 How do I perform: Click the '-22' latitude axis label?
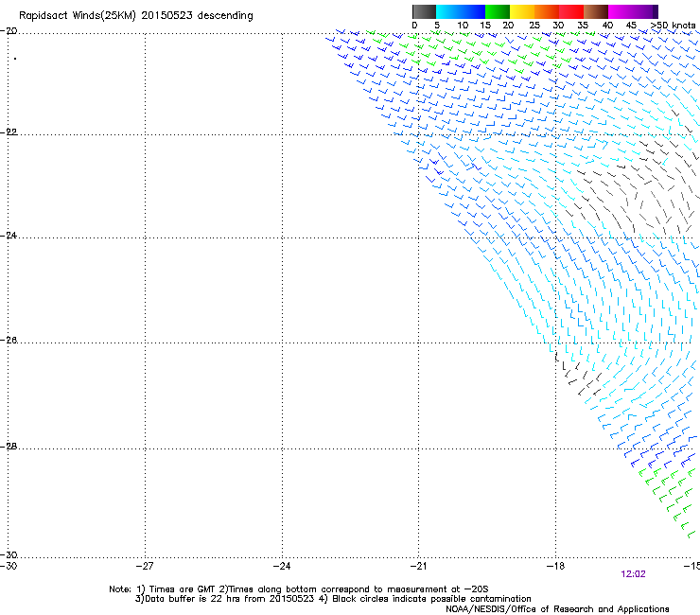coord(9,132)
